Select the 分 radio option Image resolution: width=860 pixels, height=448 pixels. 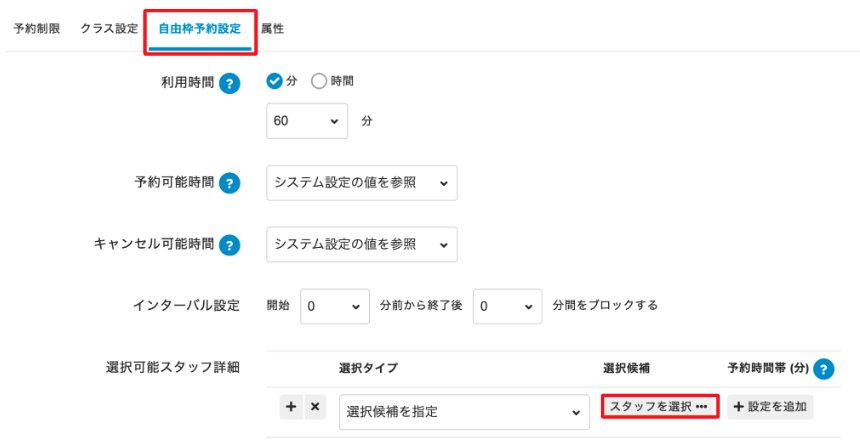point(275,82)
